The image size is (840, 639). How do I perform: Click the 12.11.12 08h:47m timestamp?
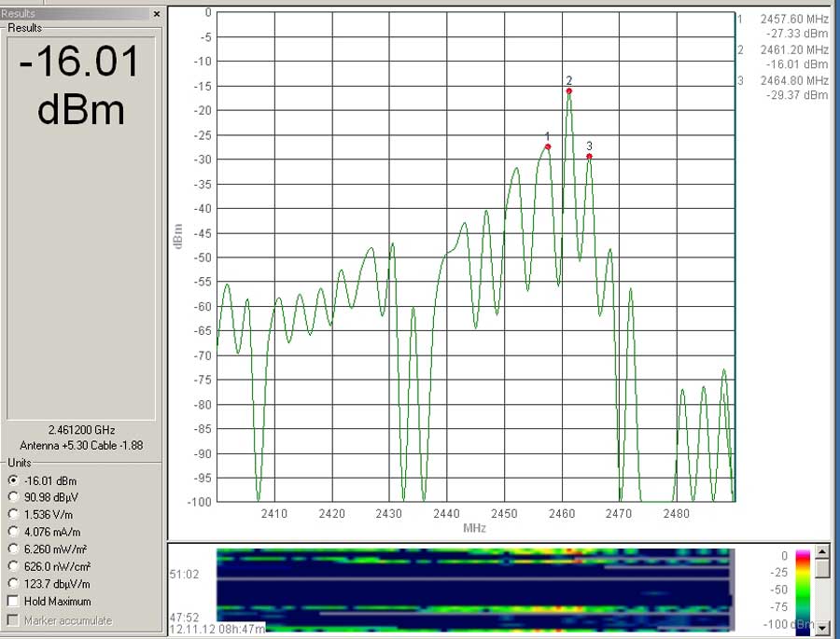pos(217,629)
